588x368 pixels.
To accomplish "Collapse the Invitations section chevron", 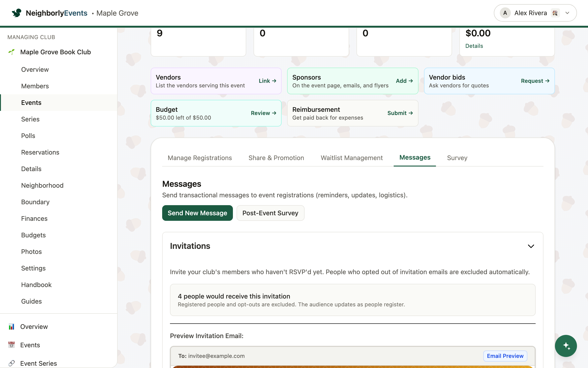I will (531, 246).
